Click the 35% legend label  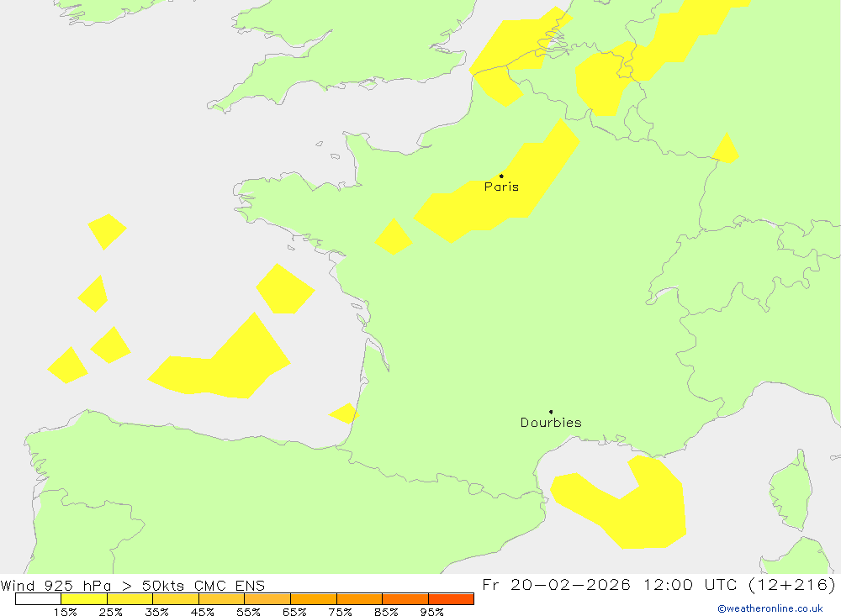click(156, 612)
